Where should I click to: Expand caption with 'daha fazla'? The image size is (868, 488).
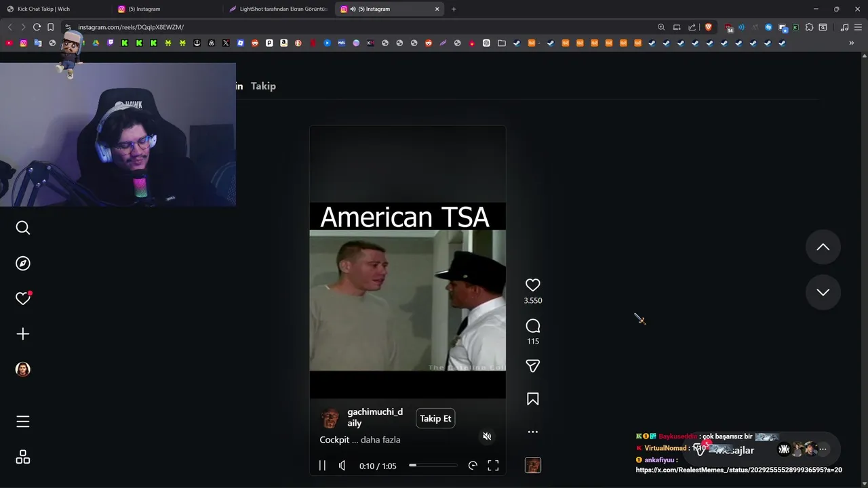[x=380, y=440]
